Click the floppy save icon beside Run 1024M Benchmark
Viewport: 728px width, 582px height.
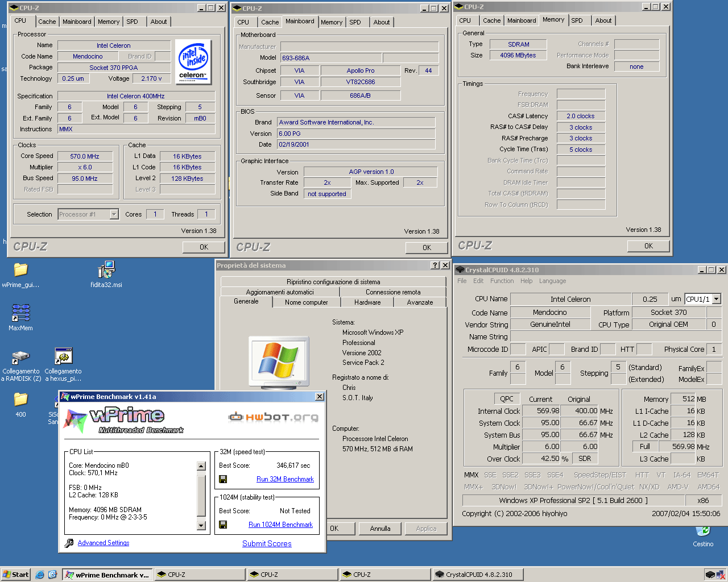click(x=223, y=525)
